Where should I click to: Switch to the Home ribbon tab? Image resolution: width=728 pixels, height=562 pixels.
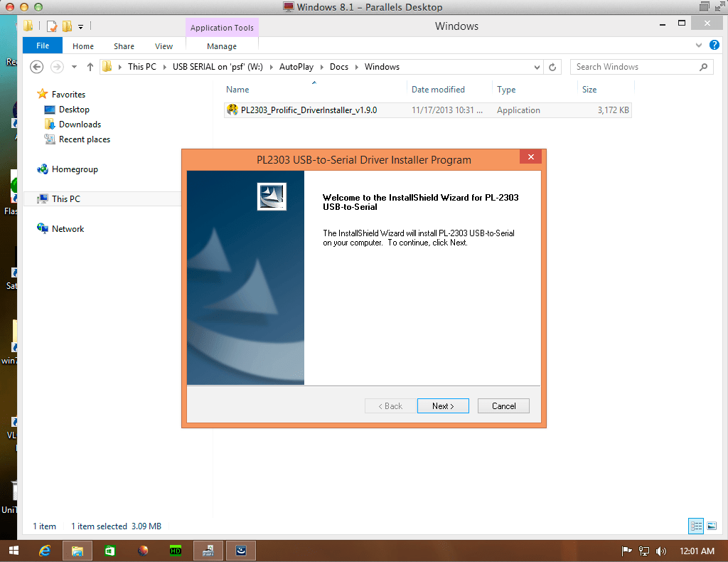click(x=83, y=46)
